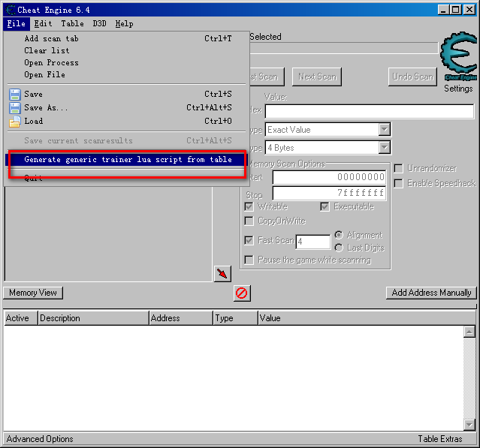Click the Save floppy disk icon
Viewport: 480px width, 448px height.
[x=14, y=95]
